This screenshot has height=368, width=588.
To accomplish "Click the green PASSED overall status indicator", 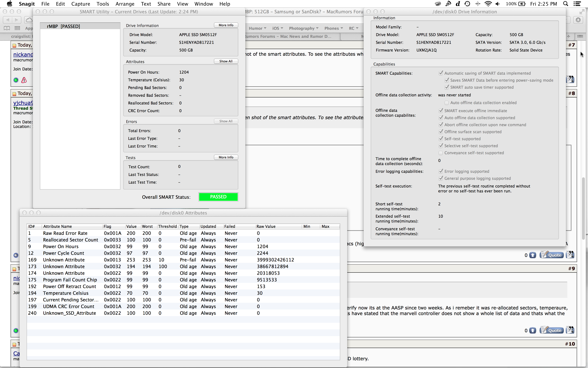I will (x=218, y=197).
